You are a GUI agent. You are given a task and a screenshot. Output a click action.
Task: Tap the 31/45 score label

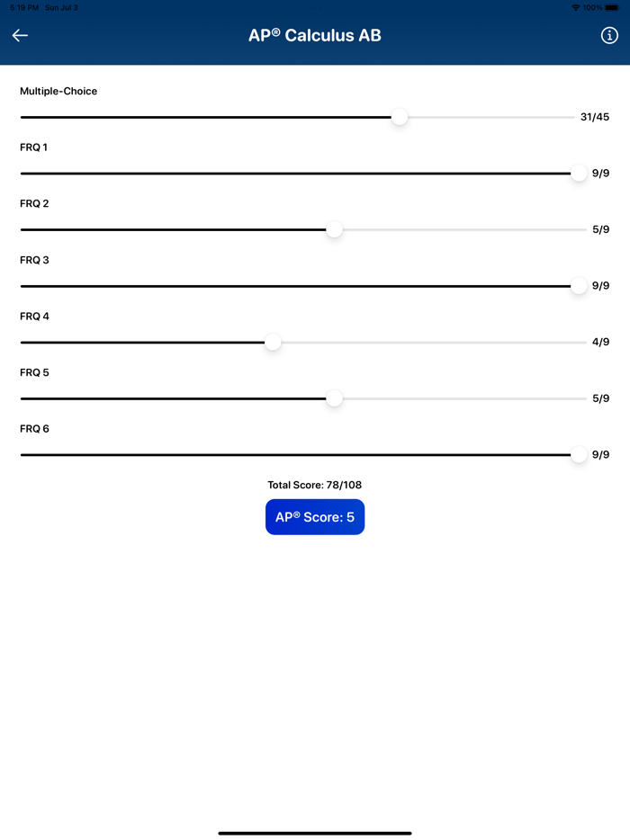click(596, 117)
